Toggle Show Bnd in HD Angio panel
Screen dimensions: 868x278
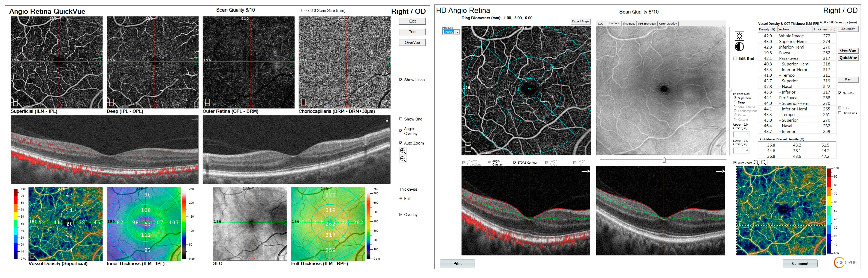tap(839, 93)
